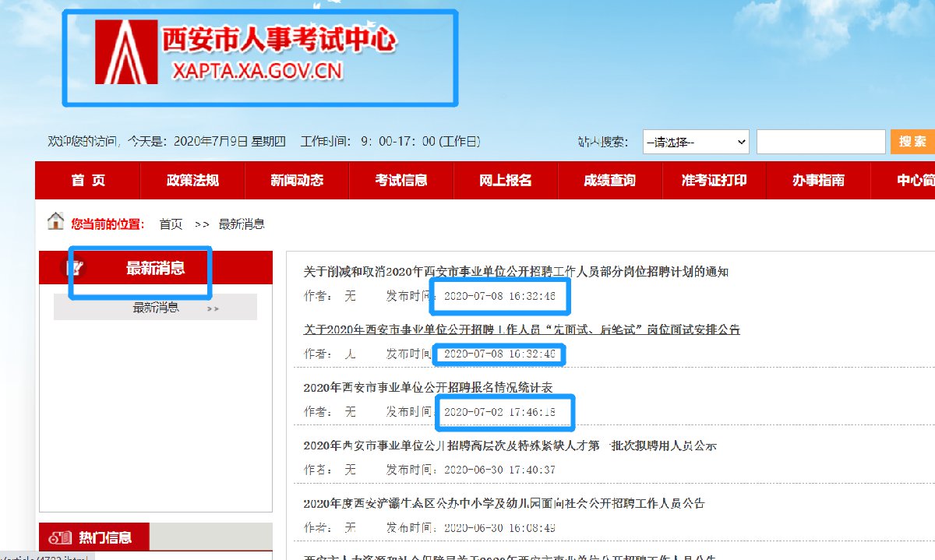Click the icon next to 热门信息
Screen dimensions: 935x560
pos(60,537)
